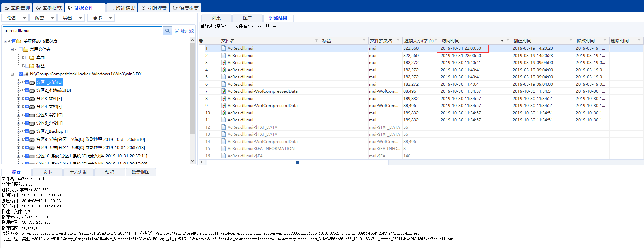Open the 设备 dropdown

[15, 18]
